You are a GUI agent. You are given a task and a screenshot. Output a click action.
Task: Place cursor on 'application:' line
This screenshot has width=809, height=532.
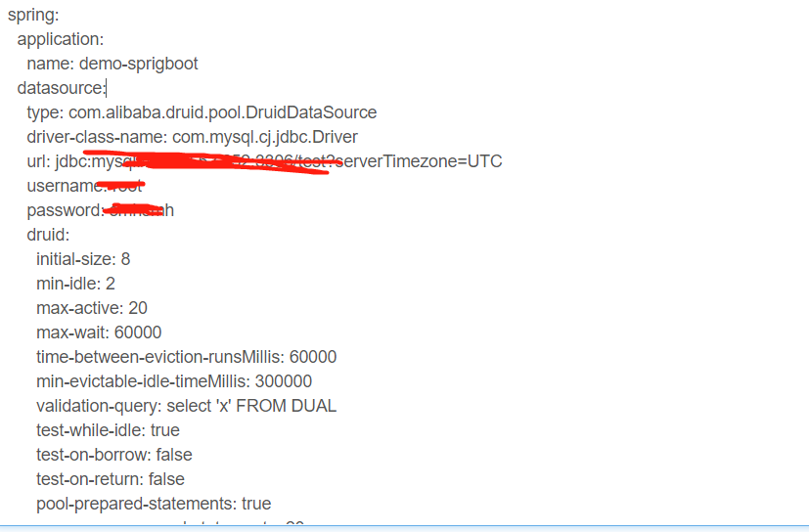pos(61,39)
